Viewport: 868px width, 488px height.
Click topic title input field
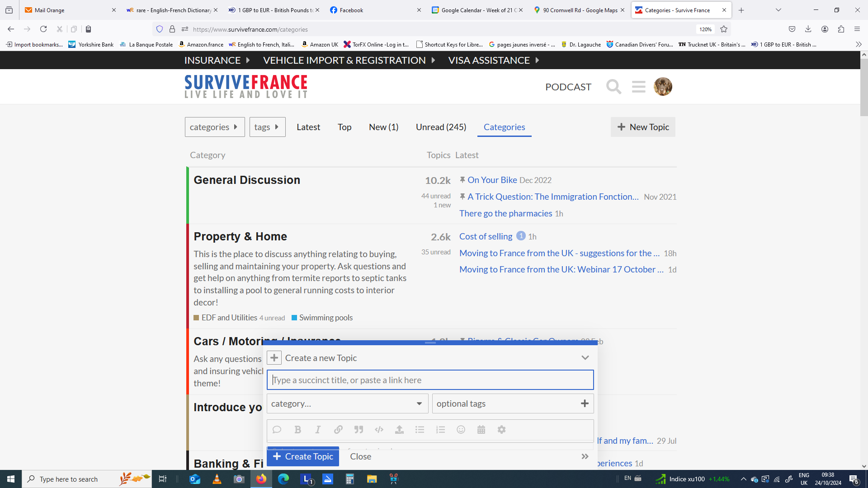point(430,380)
